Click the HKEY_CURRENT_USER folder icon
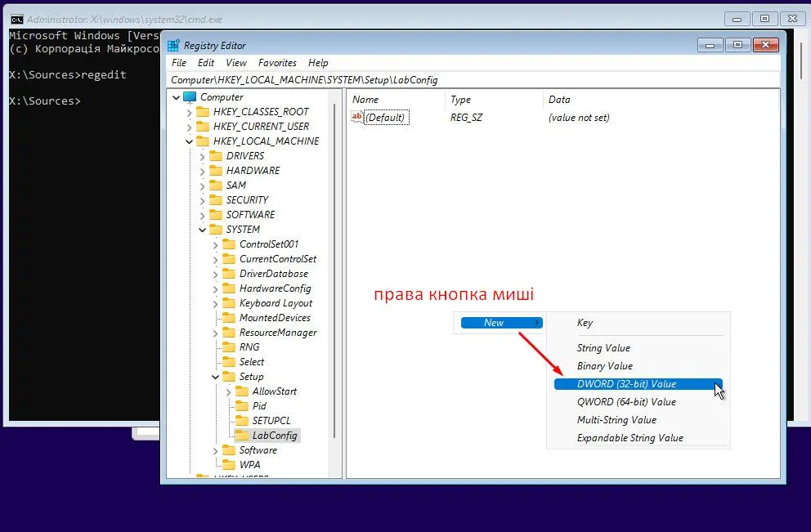811x532 pixels. (203, 127)
